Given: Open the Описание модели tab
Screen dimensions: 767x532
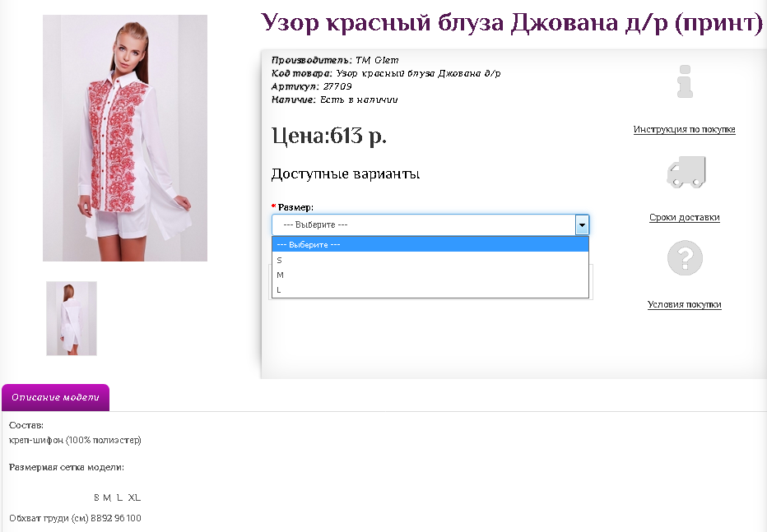Looking at the screenshot, I should [56, 398].
